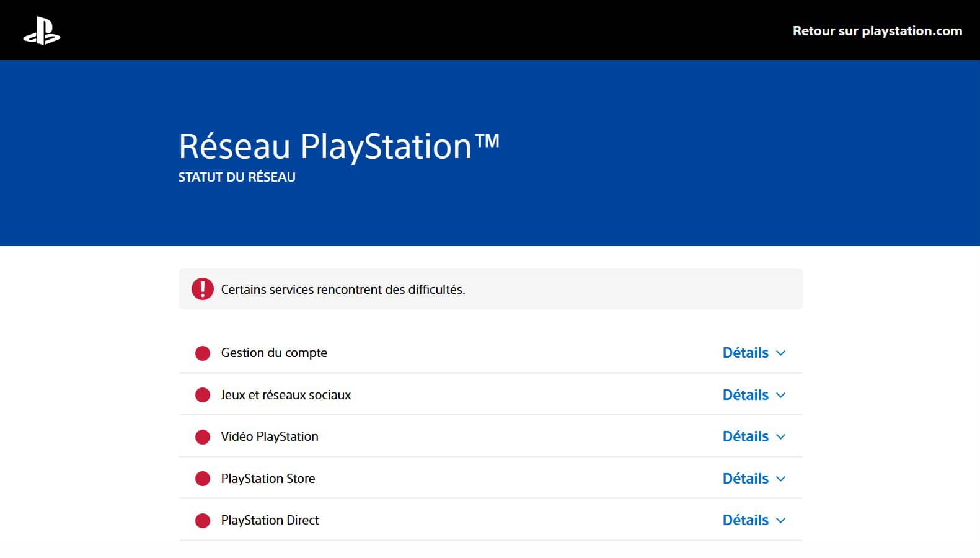980x558 pixels.
Task: Open Détails for Vidéo PlayStation
Action: click(745, 436)
